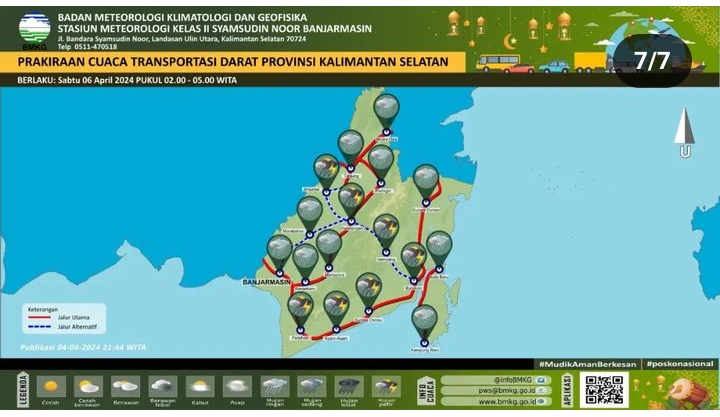
Task: Click the Sungai Durian weather marker
Action: point(426,181)
